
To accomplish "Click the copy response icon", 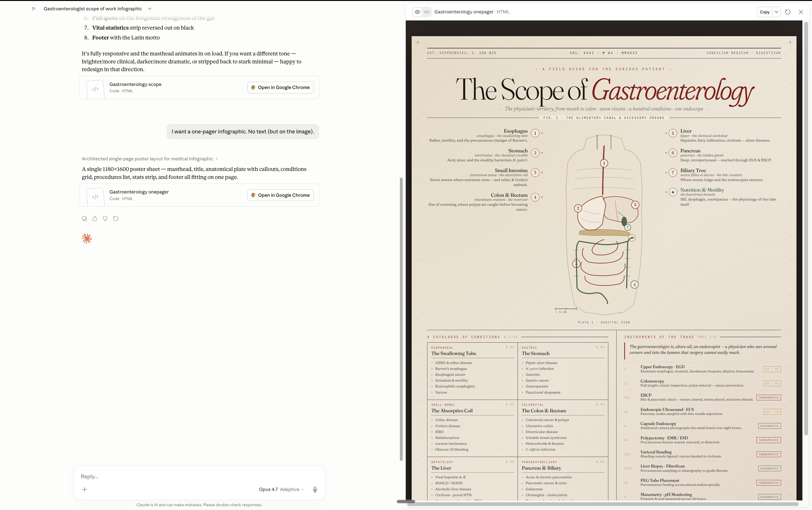I will point(84,218).
